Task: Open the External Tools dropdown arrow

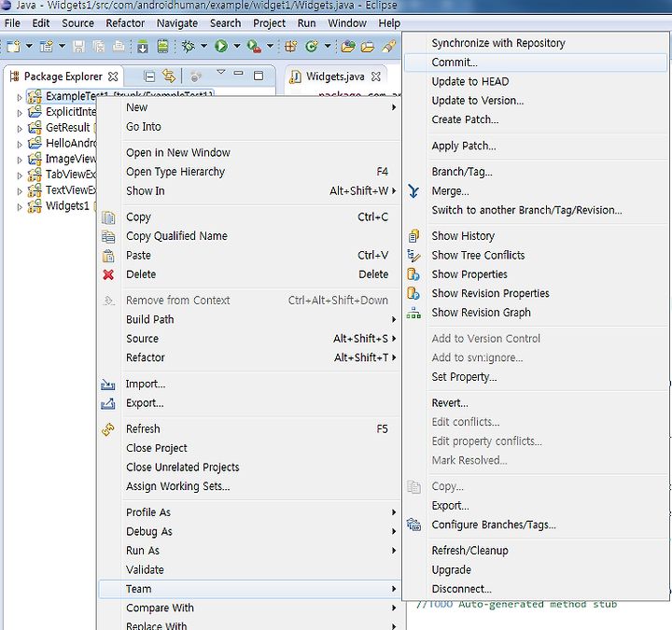Action: [271, 46]
